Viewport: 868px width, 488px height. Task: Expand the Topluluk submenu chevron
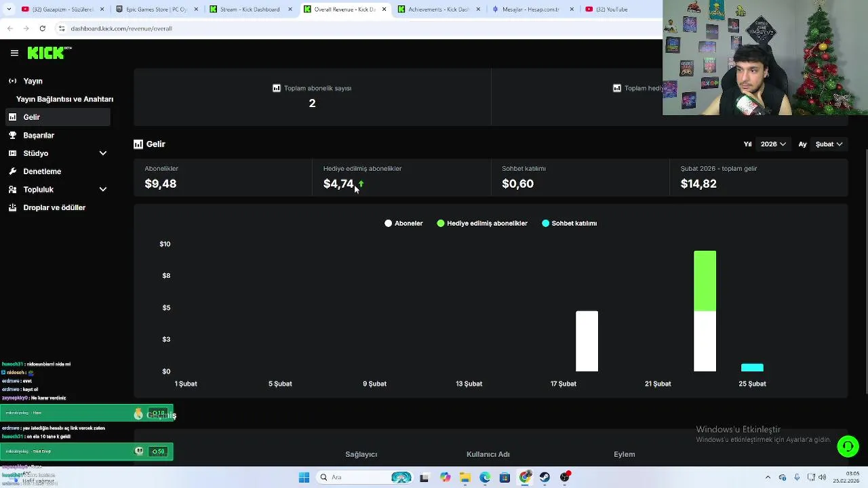point(103,189)
